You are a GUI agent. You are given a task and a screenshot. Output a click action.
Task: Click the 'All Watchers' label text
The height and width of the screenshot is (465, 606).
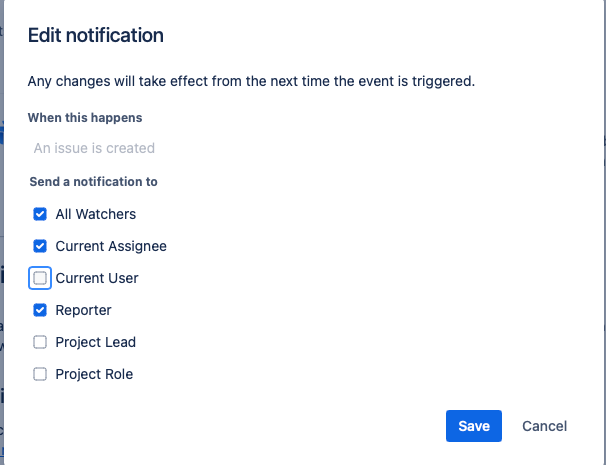(x=96, y=214)
